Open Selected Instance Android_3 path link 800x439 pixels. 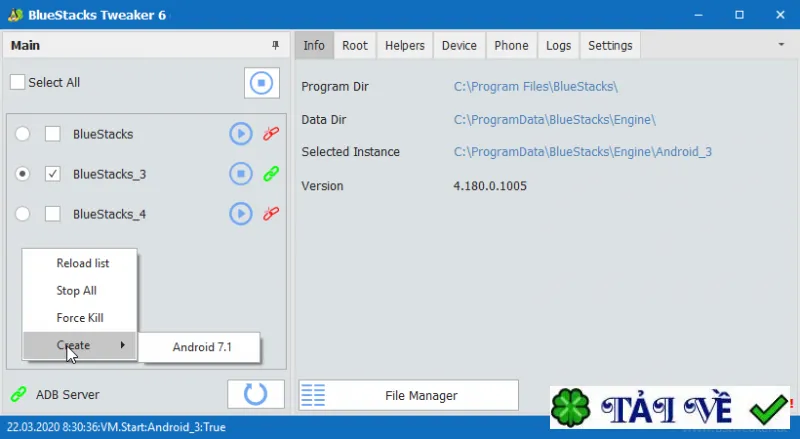pyautogui.click(x=583, y=152)
